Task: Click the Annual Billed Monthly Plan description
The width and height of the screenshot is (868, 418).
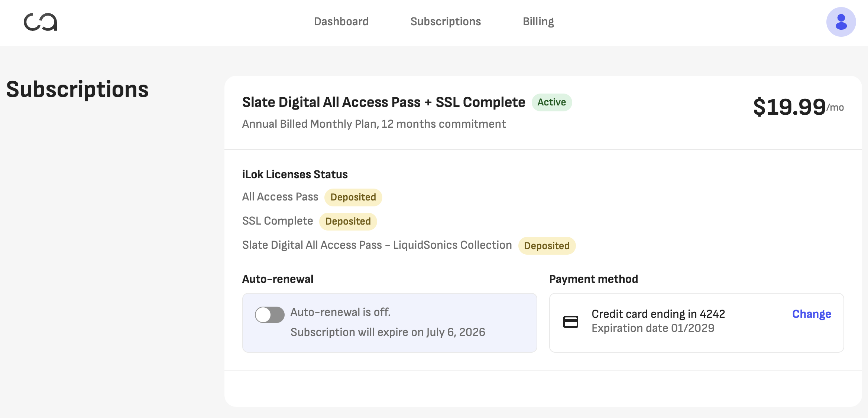Action: (374, 124)
